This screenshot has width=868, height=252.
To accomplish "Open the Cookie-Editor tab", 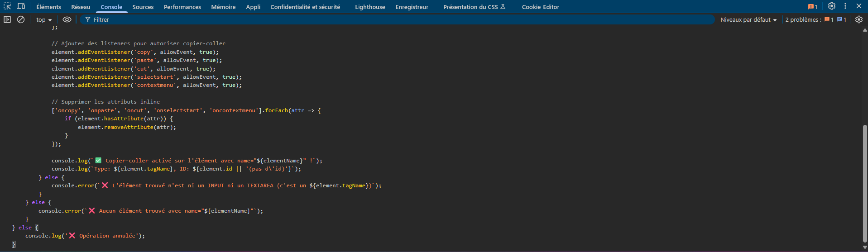I will click(540, 7).
